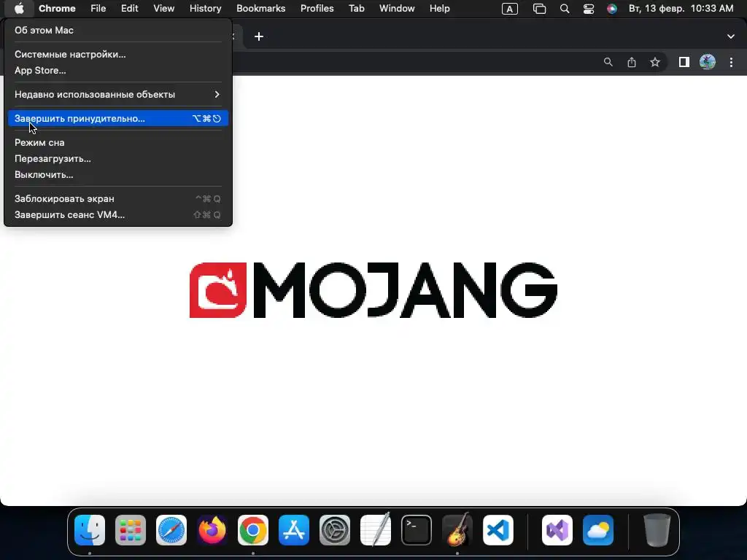Click the zoom magnifier icon in address bar
Image resolution: width=747 pixels, height=560 pixels.
[608, 62]
